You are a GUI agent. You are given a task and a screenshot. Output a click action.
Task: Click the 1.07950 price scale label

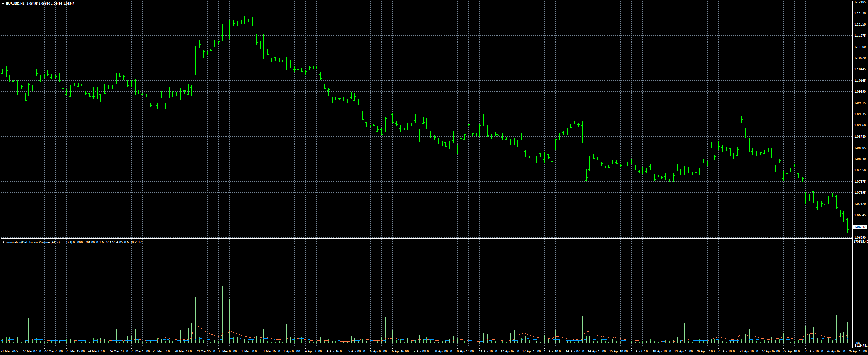[x=860, y=170]
